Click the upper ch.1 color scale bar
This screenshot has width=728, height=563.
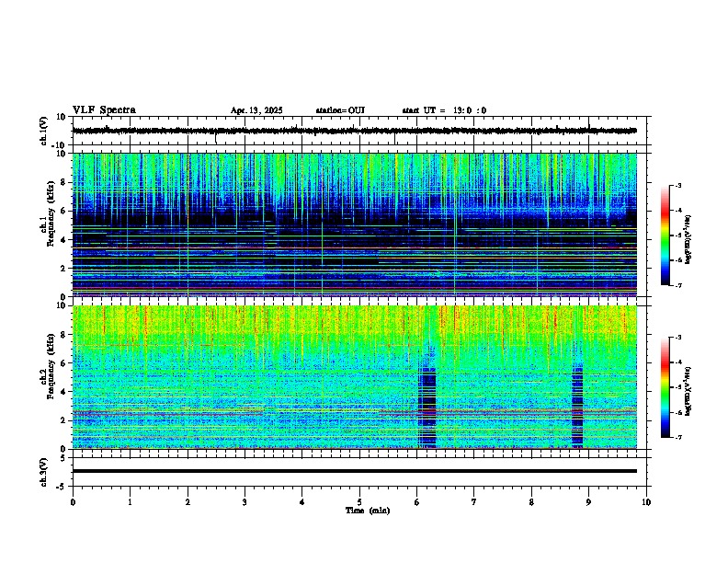click(x=665, y=236)
